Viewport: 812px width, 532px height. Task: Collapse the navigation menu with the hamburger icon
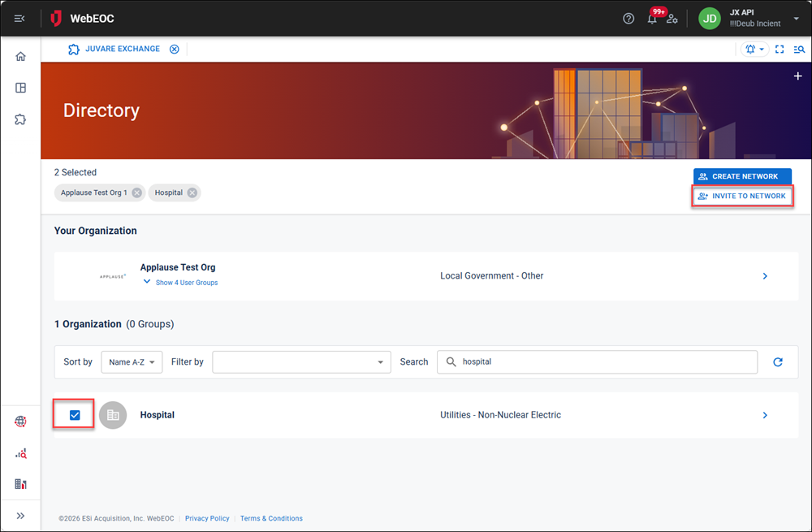click(19, 19)
